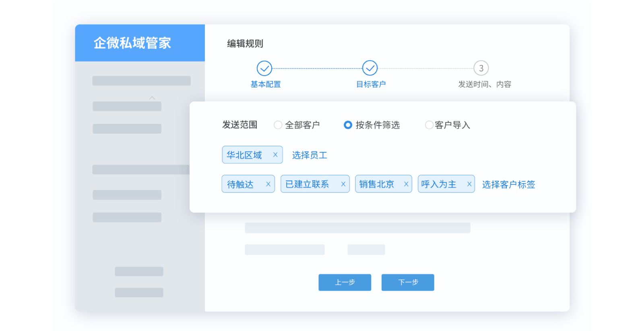Viewport: 644px width, 331px height.
Task: Remove the 华北区域 tag via its X
Action: (x=275, y=155)
